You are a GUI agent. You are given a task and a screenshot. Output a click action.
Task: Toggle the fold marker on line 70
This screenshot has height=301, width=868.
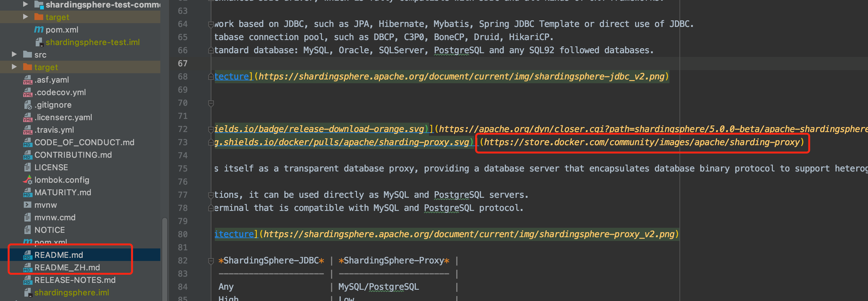211,103
